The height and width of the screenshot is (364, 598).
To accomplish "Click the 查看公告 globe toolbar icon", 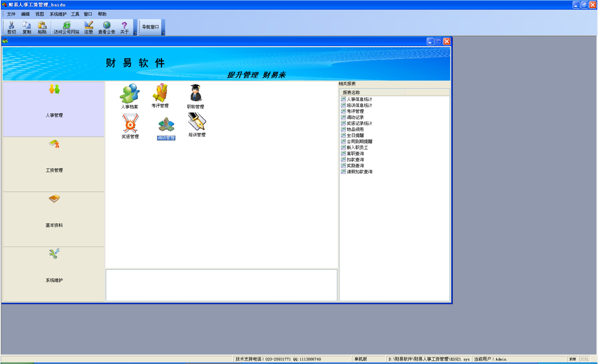I will click(107, 28).
